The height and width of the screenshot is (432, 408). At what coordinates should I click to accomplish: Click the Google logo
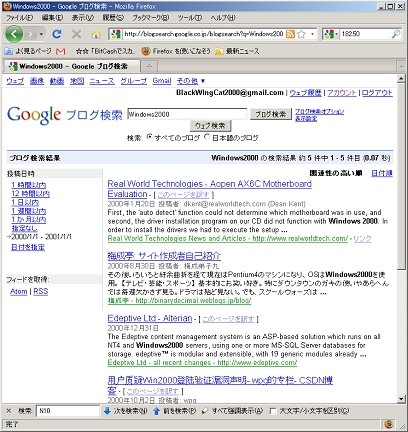click(x=34, y=115)
